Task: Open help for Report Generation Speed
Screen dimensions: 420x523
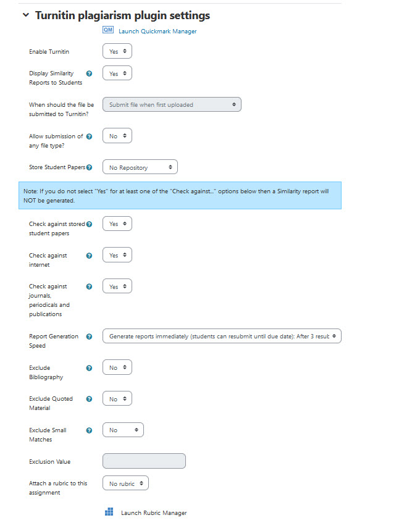Action: click(89, 337)
